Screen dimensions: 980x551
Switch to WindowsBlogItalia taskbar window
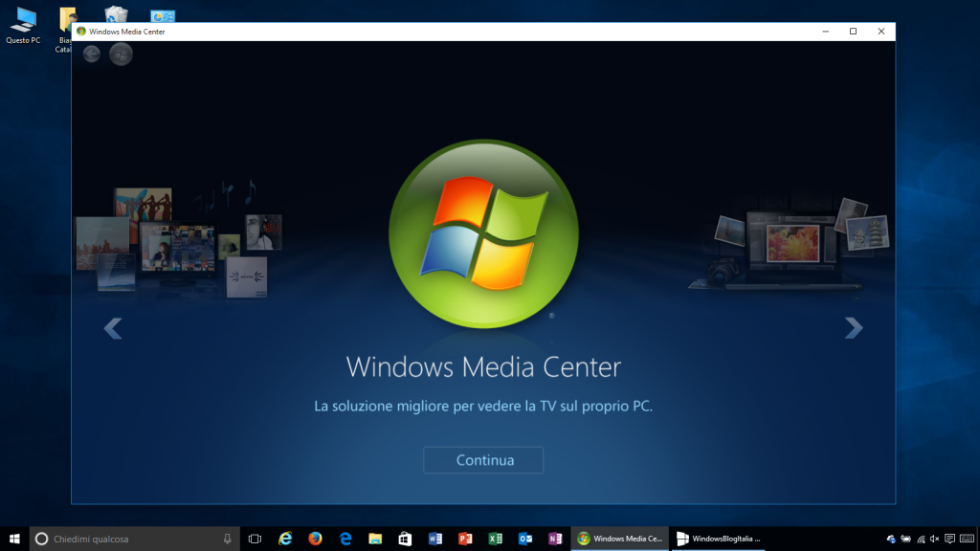point(718,539)
